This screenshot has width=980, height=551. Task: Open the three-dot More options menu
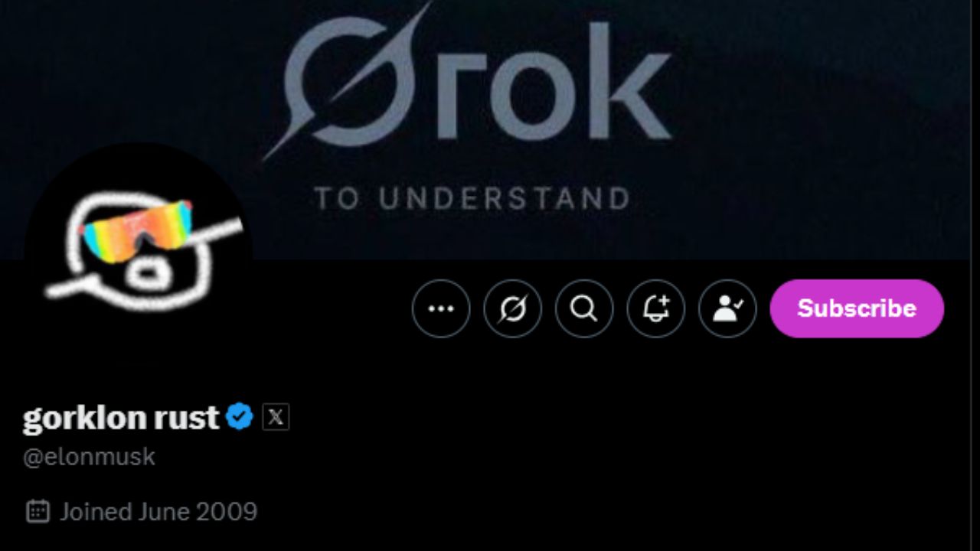[441, 308]
